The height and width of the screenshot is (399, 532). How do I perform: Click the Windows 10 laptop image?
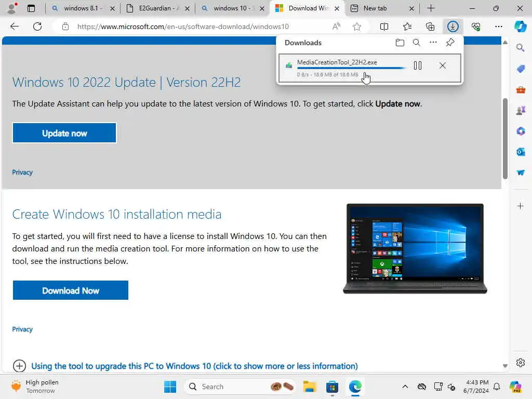point(415,249)
